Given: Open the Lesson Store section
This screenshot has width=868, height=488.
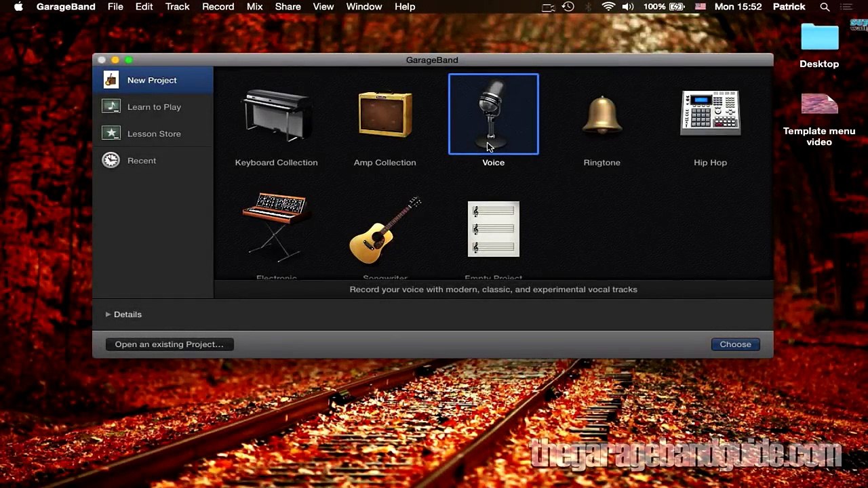Looking at the screenshot, I should click(x=153, y=134).
